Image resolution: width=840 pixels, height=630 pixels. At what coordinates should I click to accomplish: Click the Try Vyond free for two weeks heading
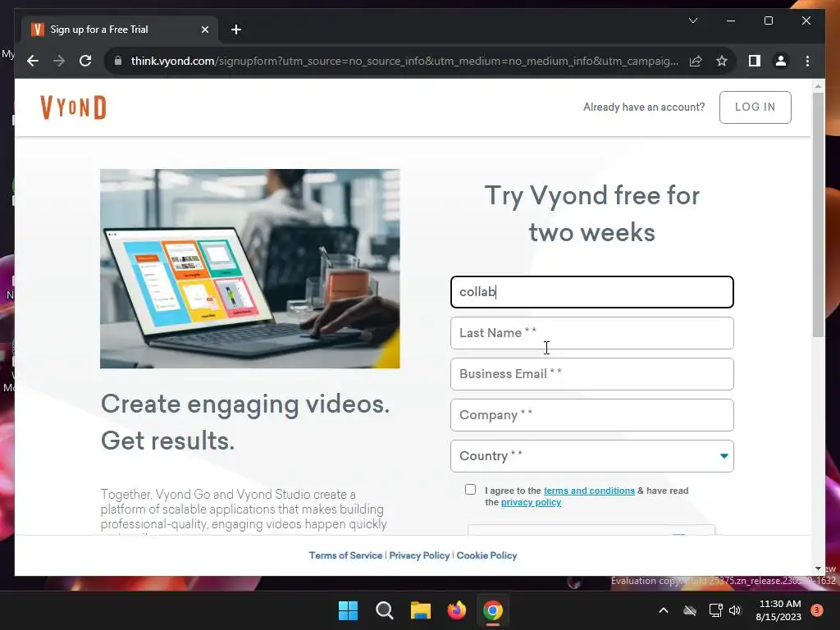[592, 214]
